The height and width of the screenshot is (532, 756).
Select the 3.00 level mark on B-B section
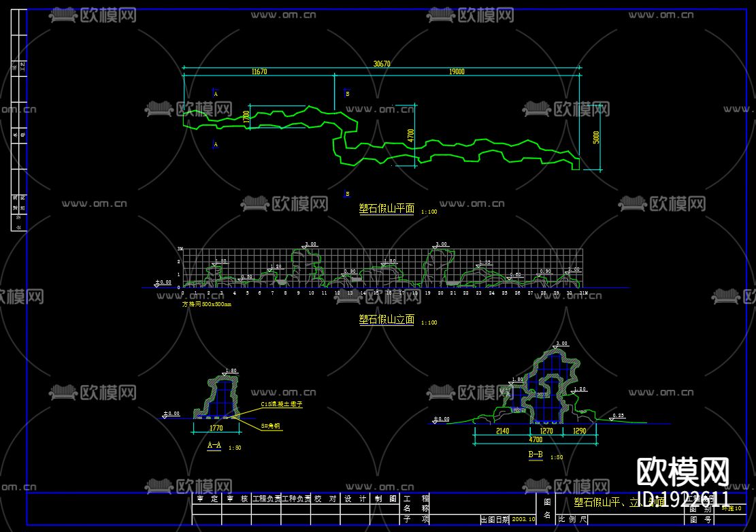tap(561, 344)
